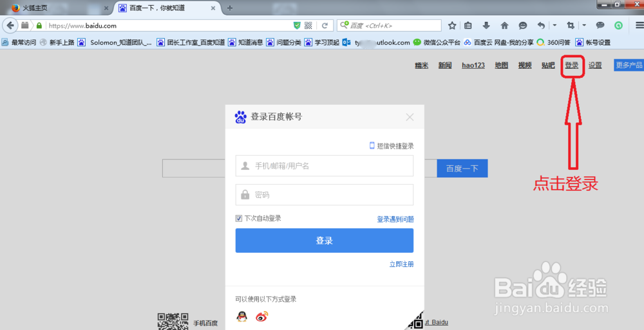Click the 百度一下 search button
The image size is (644, 330).
point(462,169)
